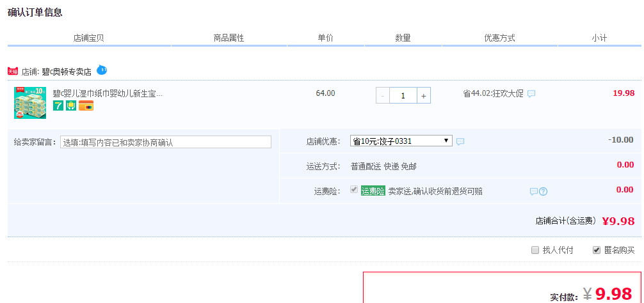Image resolution: width=644 pixels, height=303 pixels.
Task: Expand the 店铺优惠 coupon dropdown
Action: click(x=401, y=141)
